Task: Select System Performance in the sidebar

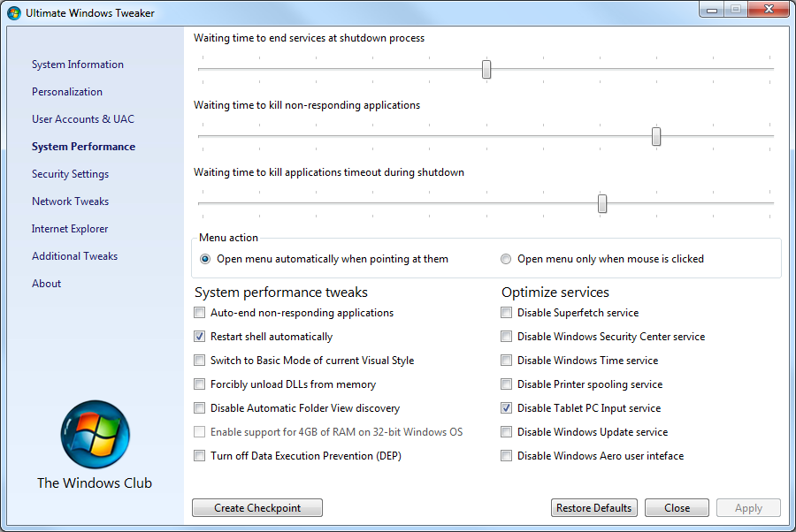Action: tap(84, 147)
